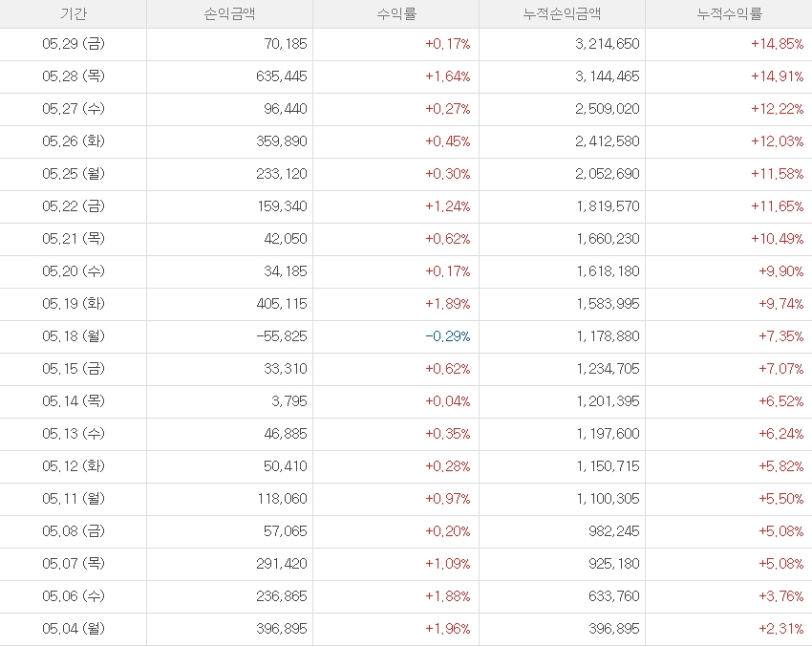Click cumulative return +7.35%
The width and height of the screenshot is (812, 647).
click(x=781, y=336)
